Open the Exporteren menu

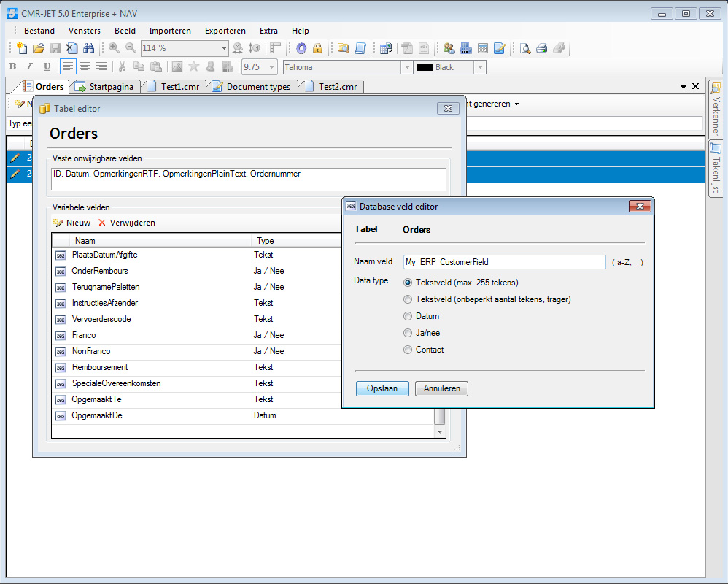(x=225, y=31)
